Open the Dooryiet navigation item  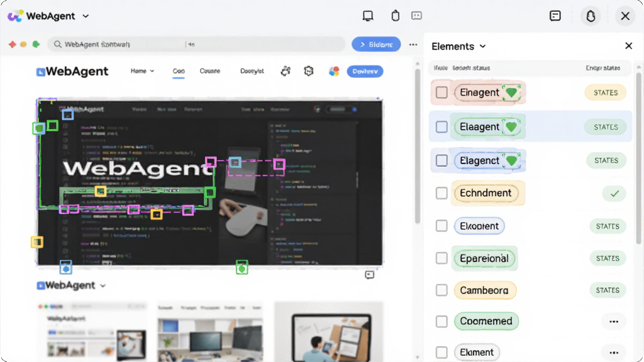(252, 71)
